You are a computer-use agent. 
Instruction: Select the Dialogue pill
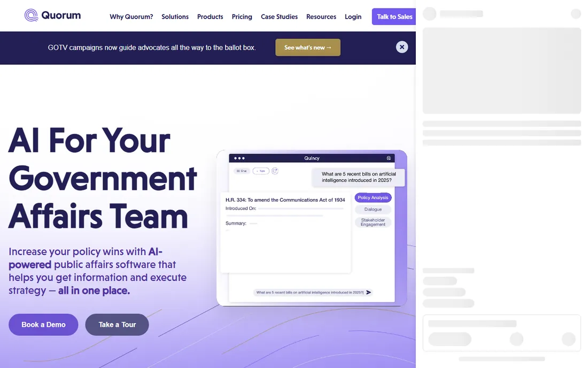pyautogui.click(x=373, y=209)
